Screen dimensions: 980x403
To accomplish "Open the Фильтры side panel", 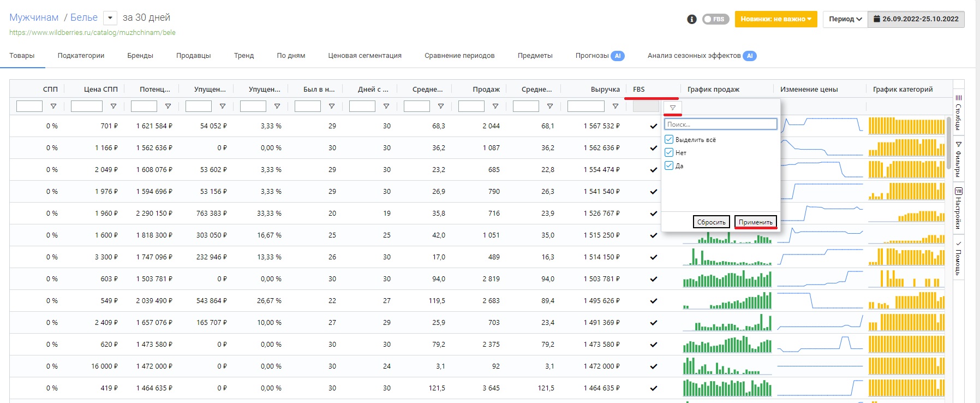I will [959, 159].
